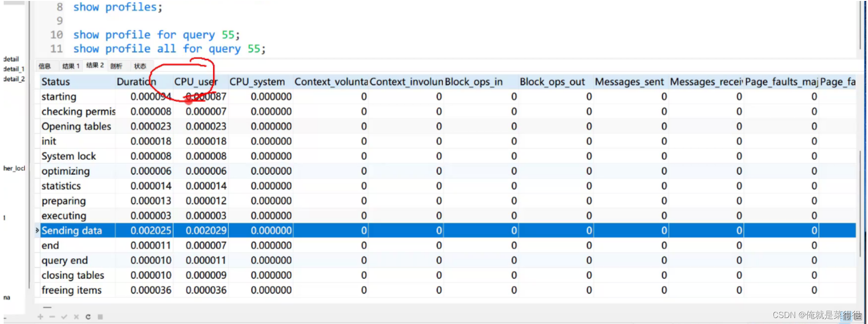Click line 10 'show profile for query 55'
Viewport: 868px width, 324px height.
tap(156, 35)
